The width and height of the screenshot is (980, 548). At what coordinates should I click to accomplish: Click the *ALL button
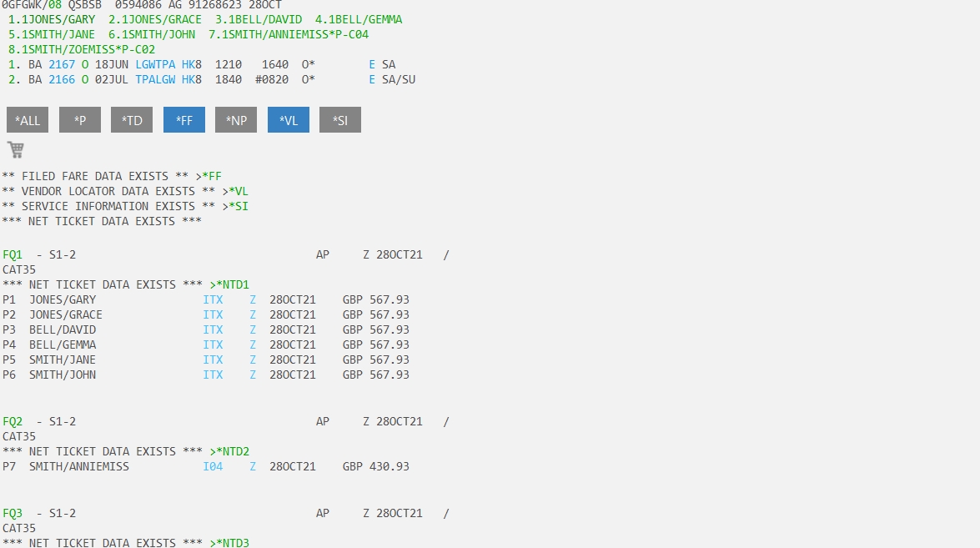click(x=28, y=120)
